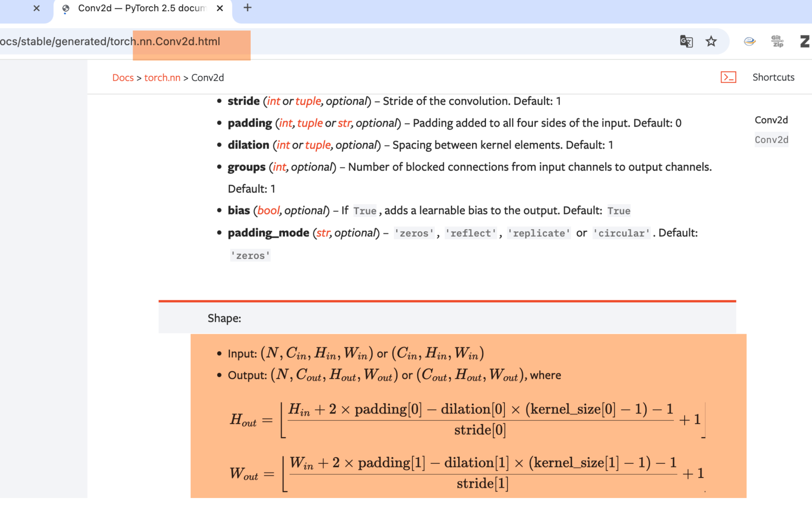812x510 pixels.
Task: Click the default 'zeros' value on last line
Action: pyautogui.click(x=250, y=255)
